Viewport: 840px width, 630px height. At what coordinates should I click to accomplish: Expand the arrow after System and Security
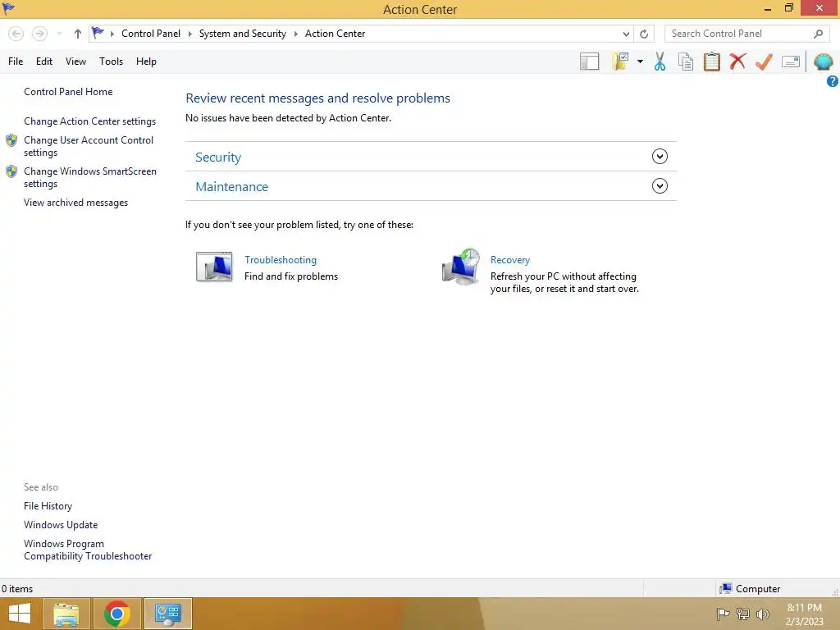(295, 34)
